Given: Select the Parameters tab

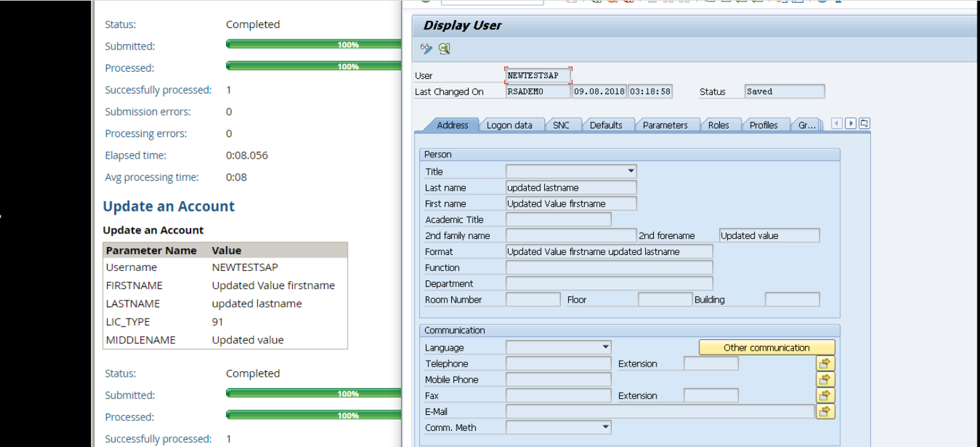Looking at the screenshot, I should pos(665,125).
